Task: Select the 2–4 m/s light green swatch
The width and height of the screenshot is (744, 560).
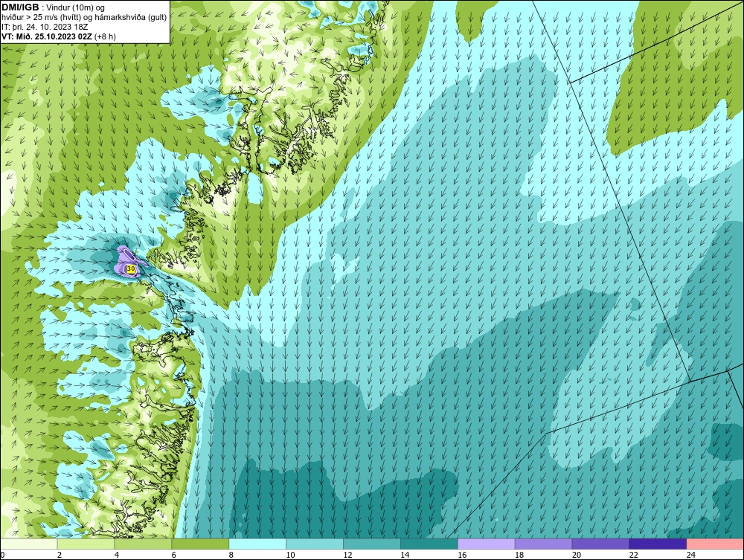Action: [x=86, y=544]
